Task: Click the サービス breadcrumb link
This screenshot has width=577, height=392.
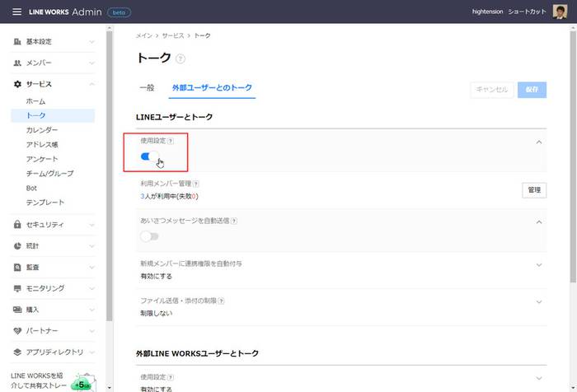Action: (173, 35)
